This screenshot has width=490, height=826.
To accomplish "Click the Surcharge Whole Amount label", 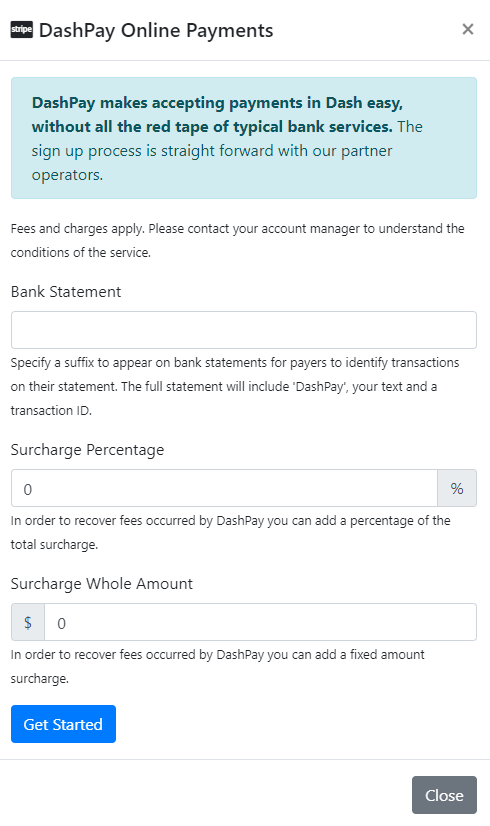I will 102,584.
